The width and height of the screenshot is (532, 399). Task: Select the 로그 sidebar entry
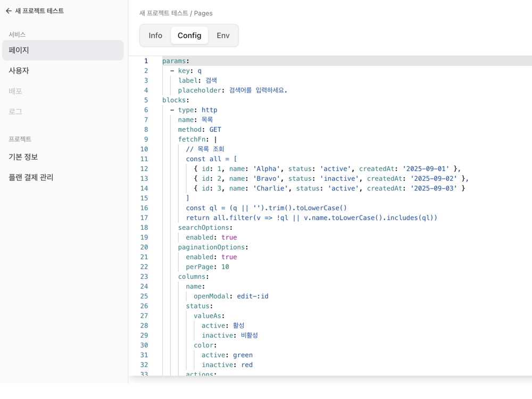[15, 112]
